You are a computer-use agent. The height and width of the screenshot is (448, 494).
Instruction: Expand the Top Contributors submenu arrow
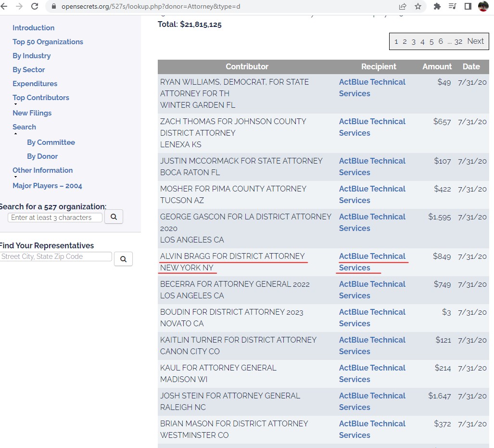click(x=15, y=104)
